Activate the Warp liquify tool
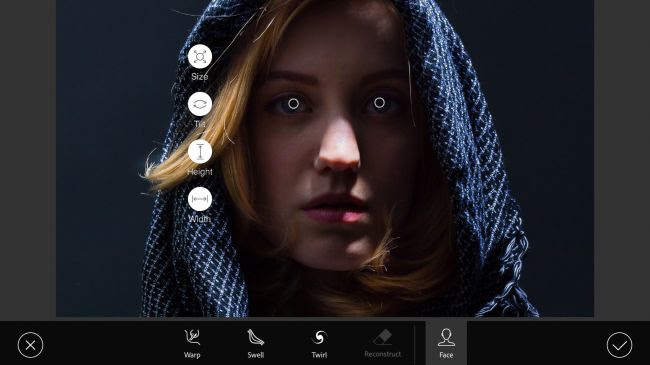Image resolution: width=650 pixels, height=365 pixels. (192, 343)
